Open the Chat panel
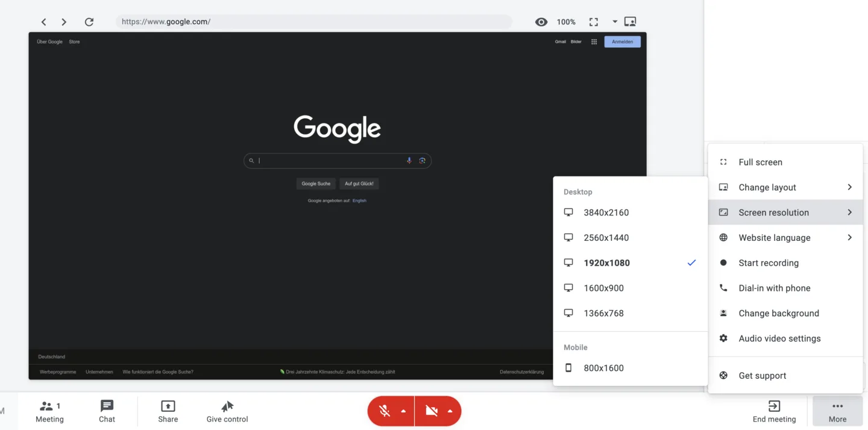This screenshot has height=430, width=868. point(107,412)
